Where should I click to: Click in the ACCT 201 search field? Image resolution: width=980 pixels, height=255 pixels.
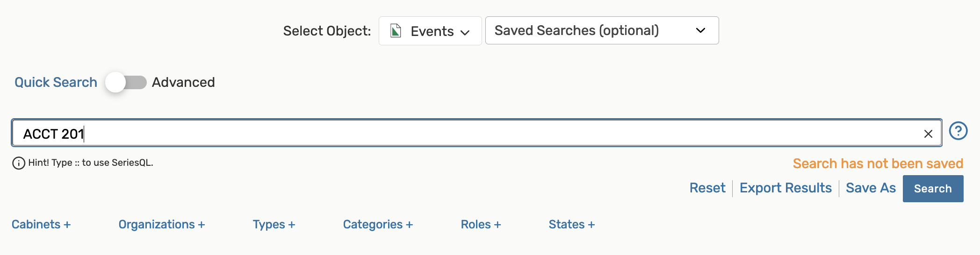click(468, 134)
